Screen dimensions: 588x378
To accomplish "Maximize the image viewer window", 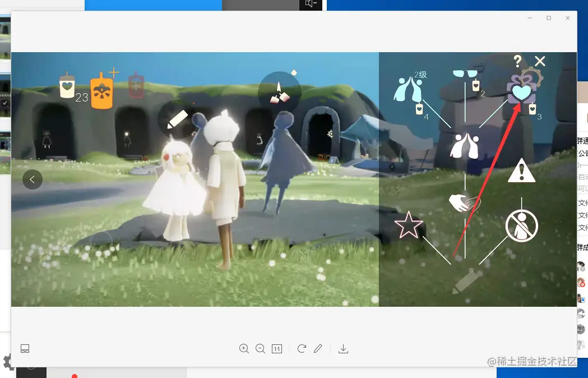I will pos(549,18).
